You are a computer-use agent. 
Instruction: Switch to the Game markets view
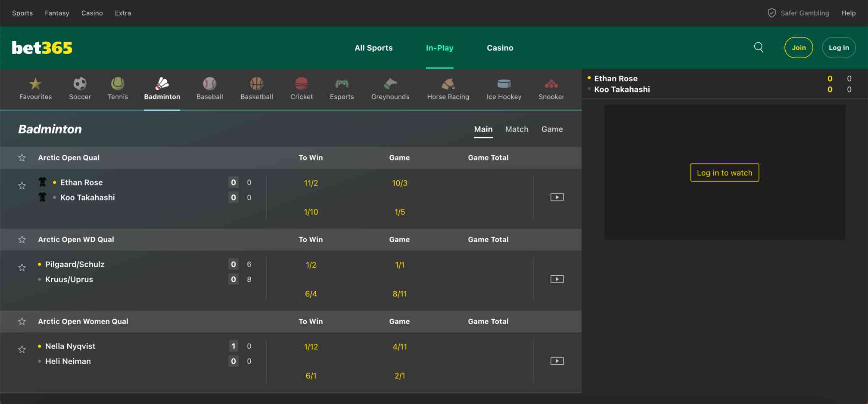tap(552, 129)
